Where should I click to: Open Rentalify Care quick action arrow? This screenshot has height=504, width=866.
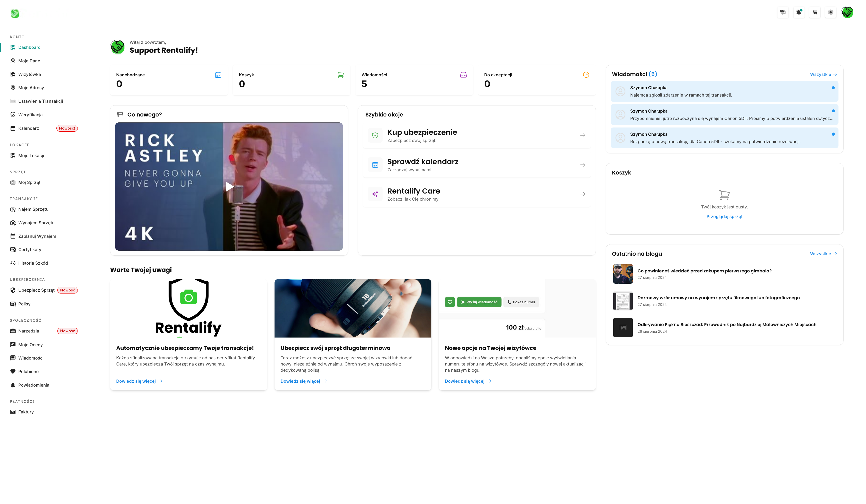coord(583,194)
